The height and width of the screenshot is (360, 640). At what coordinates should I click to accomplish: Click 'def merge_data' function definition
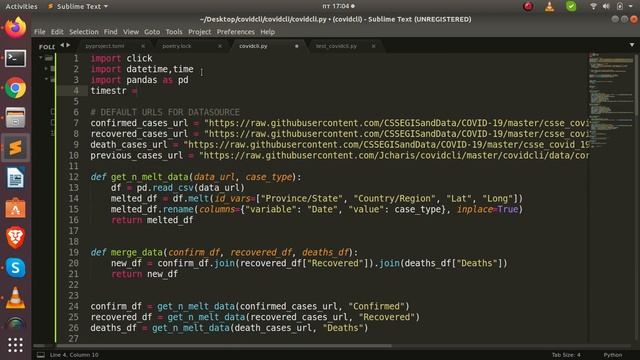(x=224, y=252)
